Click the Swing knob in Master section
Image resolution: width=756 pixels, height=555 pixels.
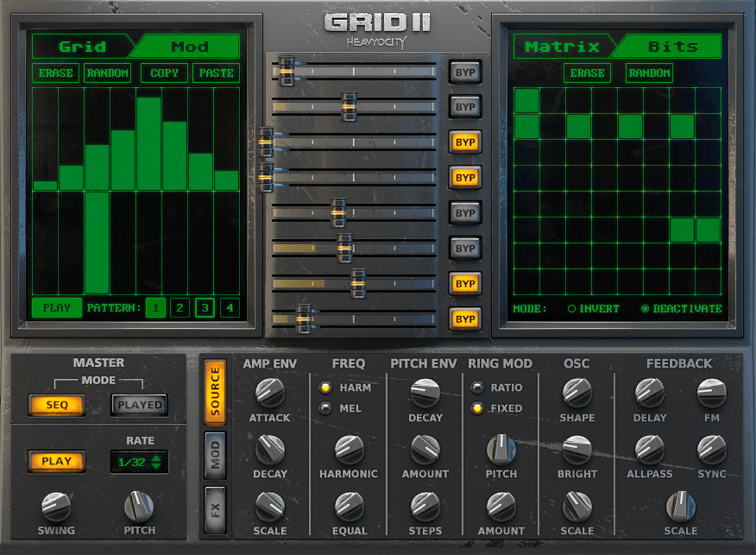tap(56, 507)
